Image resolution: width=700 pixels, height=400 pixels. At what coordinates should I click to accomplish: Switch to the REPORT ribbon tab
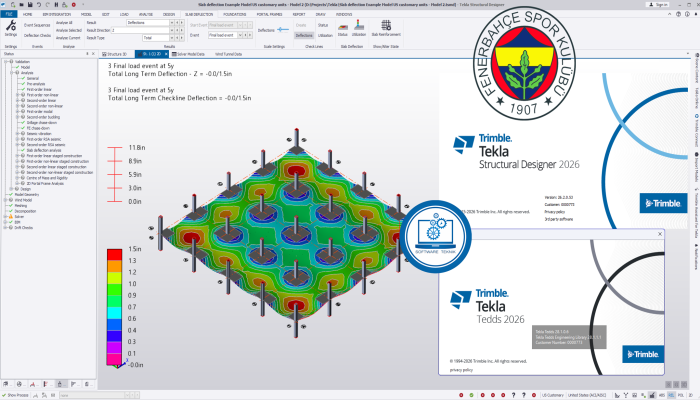(299, 14)
